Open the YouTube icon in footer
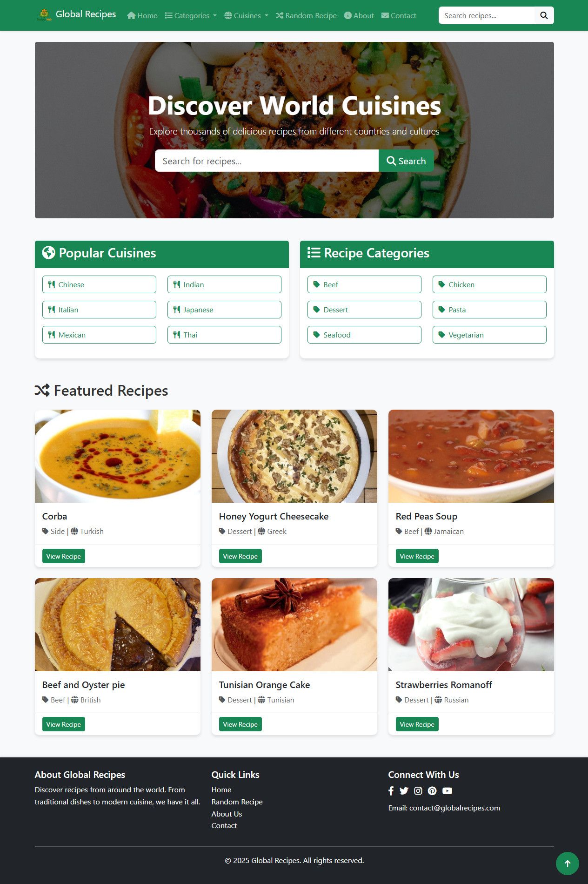The width and height of the screenshot is (588, 884). [x=447, y=791]
